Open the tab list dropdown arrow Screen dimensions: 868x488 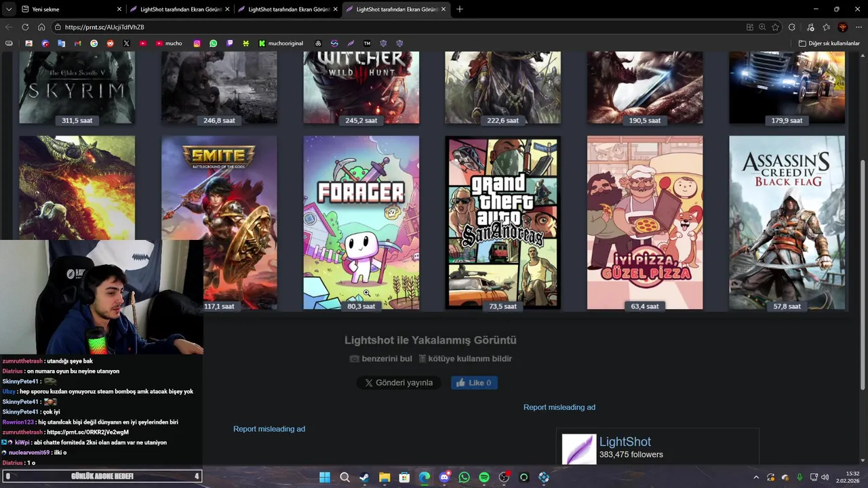click(9, 9)
